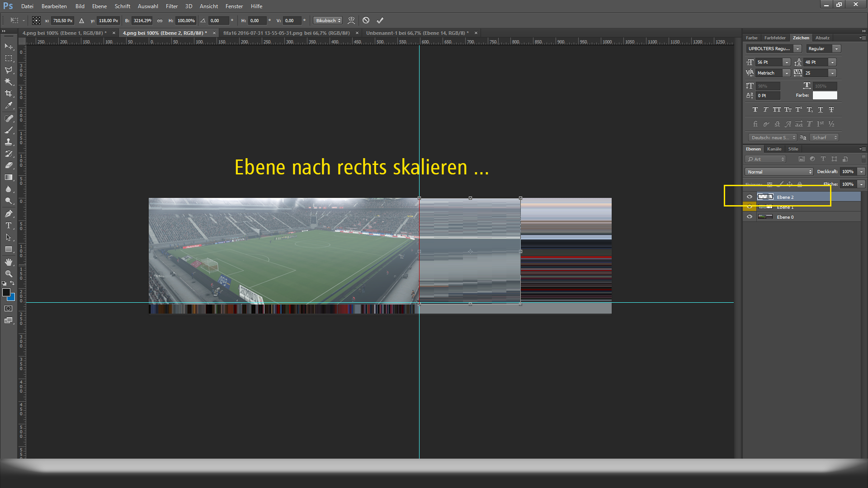The height and width of the screenshot is (488, 868).
Task: Select the Pen tool
Action: pos(9,214)
